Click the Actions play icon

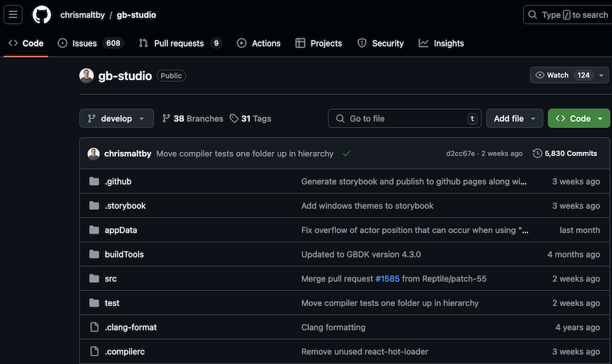241,43
